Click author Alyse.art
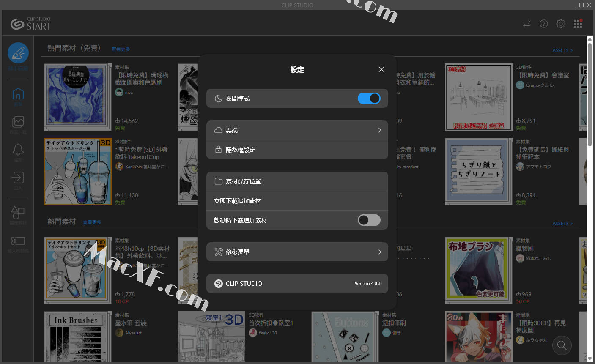595x364 pixels. (x=134, y=333)
